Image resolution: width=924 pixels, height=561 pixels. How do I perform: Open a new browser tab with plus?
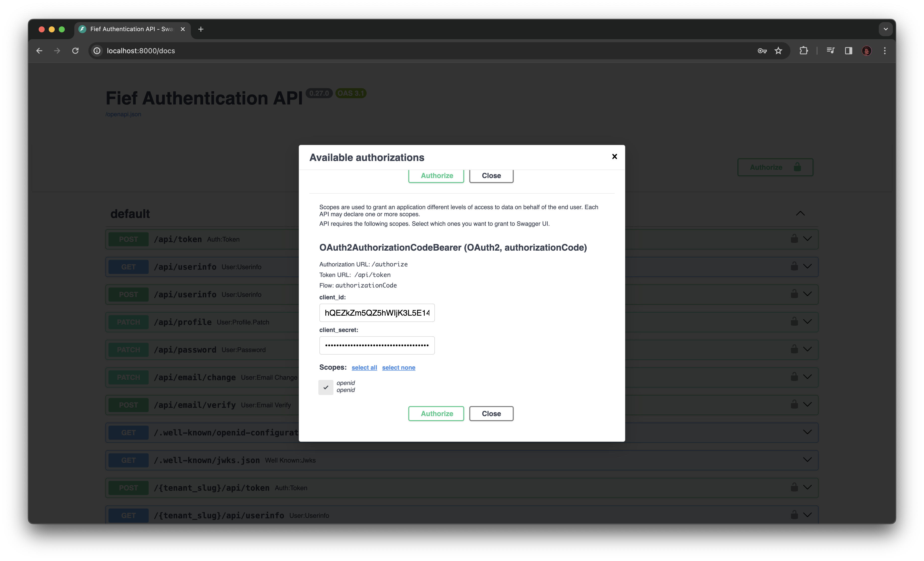point(201,29)
